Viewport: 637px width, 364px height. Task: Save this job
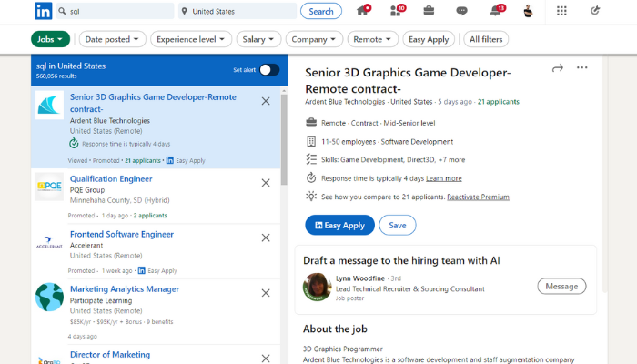(398, 225)
